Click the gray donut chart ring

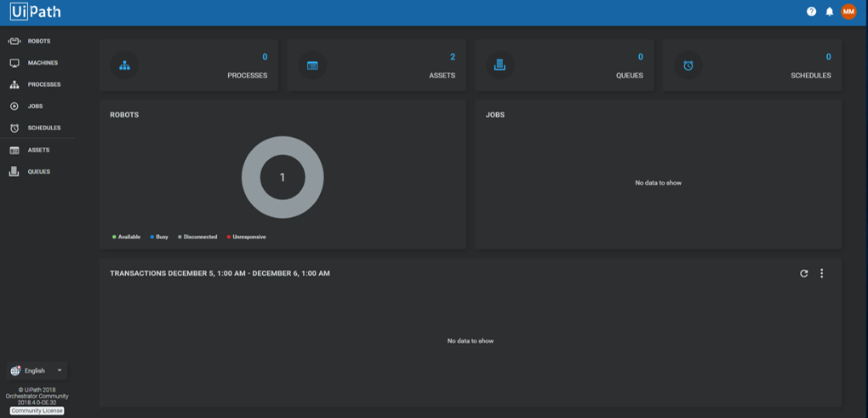point(251,178)
